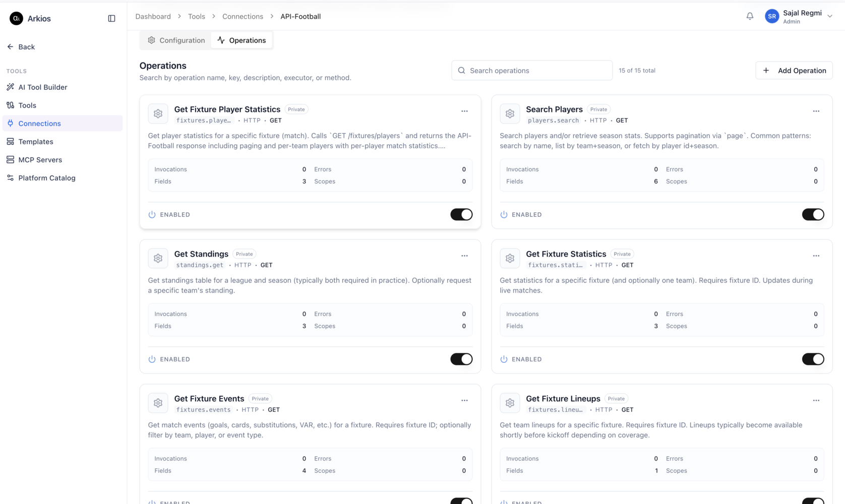
Task: Click the standings.get key text
Action: [x=200, y=265]
